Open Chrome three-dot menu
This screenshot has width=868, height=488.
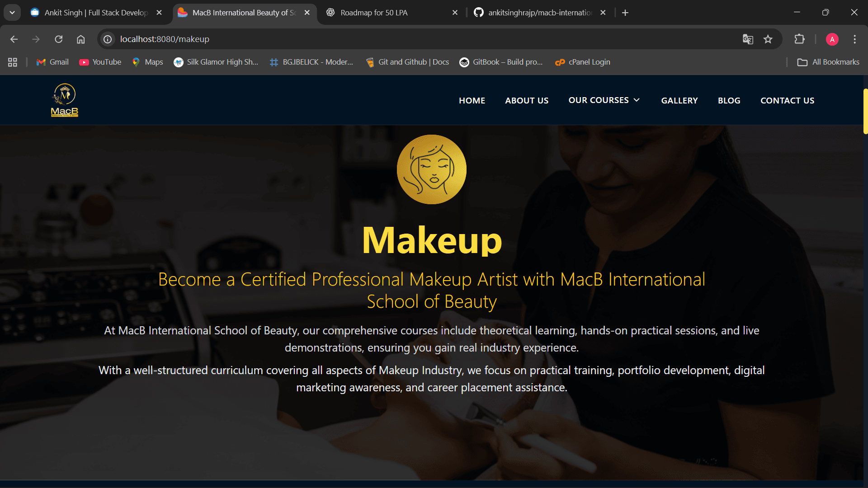(854, 39)
